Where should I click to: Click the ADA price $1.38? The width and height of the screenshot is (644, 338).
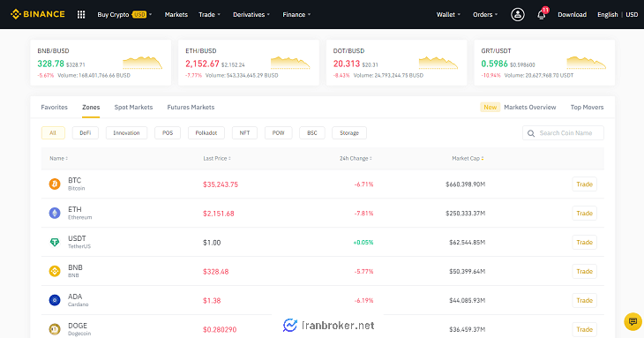pyautogui.click(x=212, y=301)
